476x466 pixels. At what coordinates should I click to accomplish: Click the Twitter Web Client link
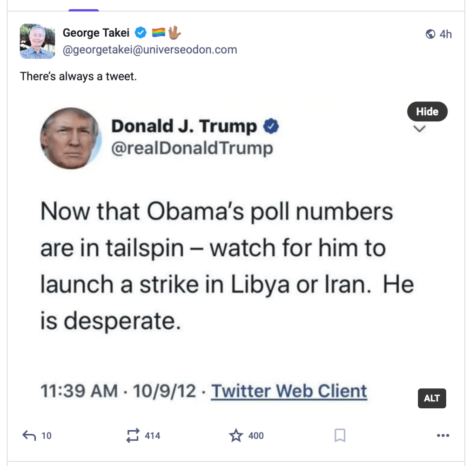[289, 391]
